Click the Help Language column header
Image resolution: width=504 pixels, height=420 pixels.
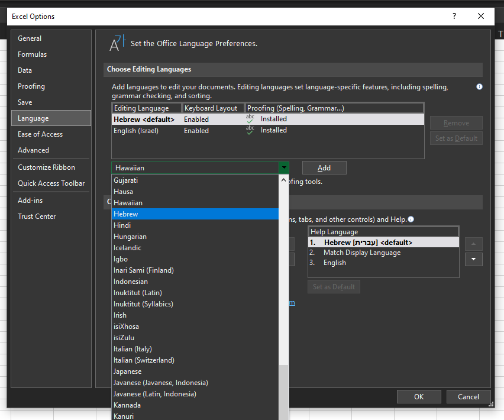pyautogui.click(x=383, y=232)
